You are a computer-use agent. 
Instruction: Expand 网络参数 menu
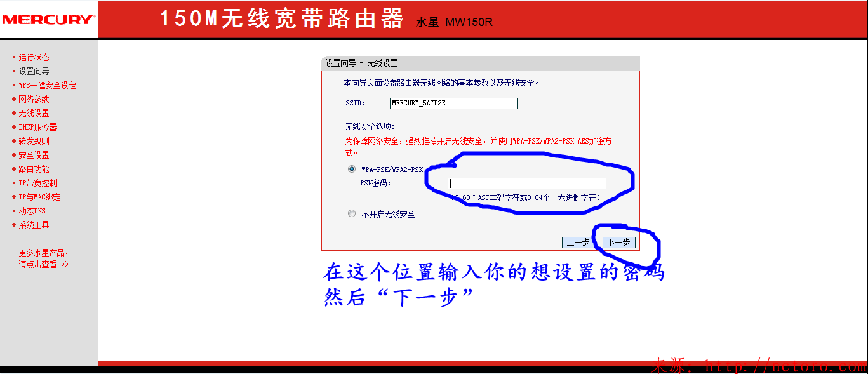pos(34,99)
